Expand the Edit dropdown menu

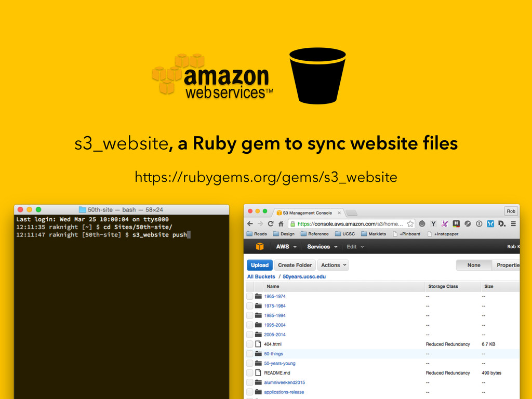point(355,247)
